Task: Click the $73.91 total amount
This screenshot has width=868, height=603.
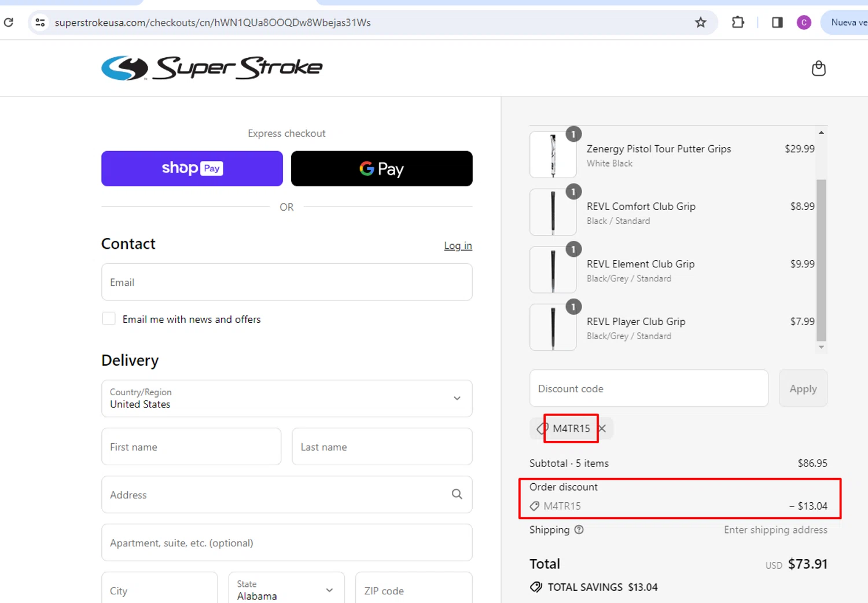Action: click(807, 564)
